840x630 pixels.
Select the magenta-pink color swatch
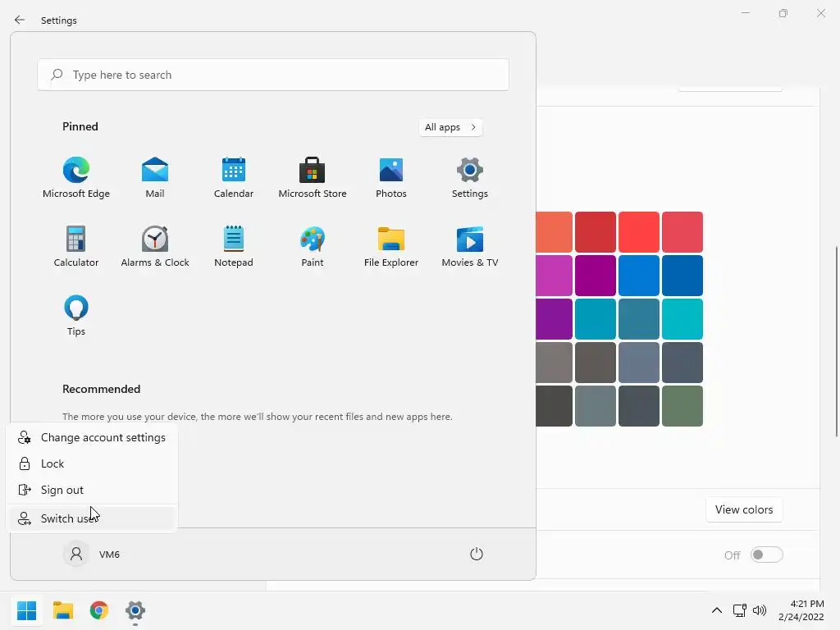(554, 276)
